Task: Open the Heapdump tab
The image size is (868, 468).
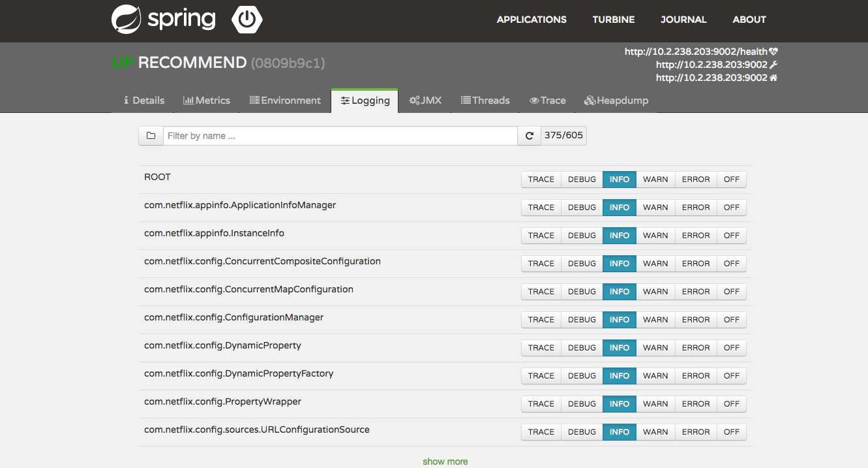Action: coord(616,101)
